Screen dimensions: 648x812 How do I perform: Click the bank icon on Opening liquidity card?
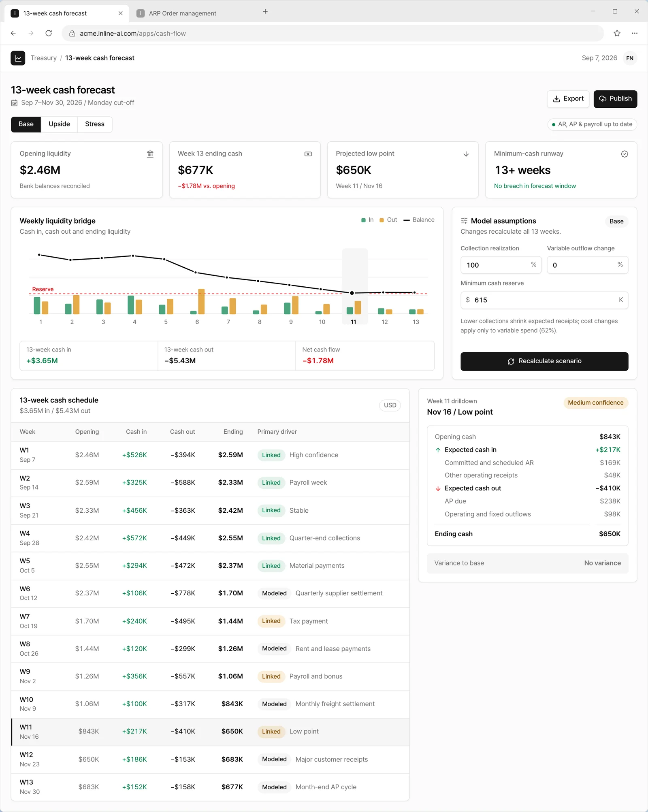(x=150, y=154)
